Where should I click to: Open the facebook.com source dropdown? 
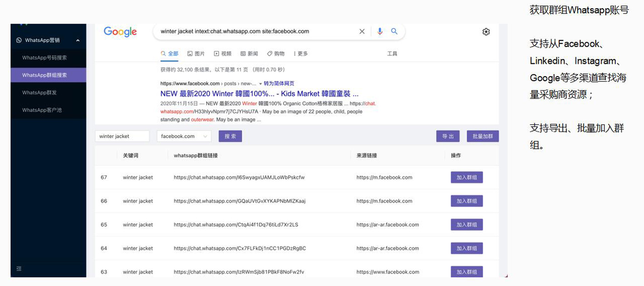184,136
